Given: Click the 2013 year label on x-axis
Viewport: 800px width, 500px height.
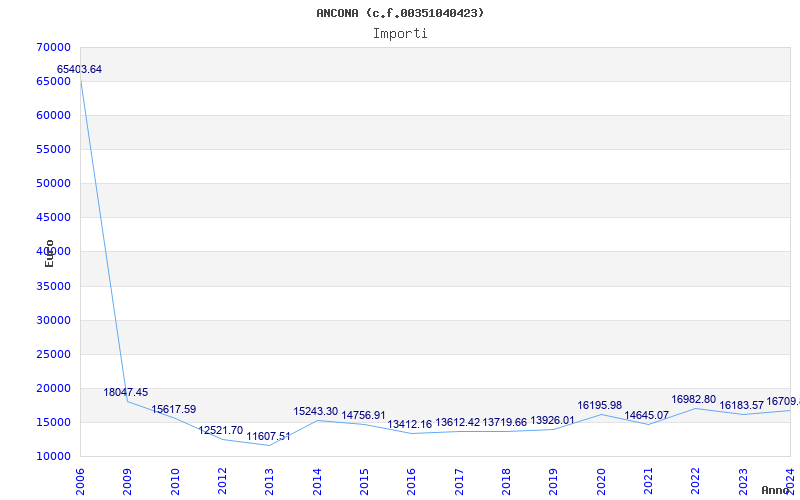Looking at the screenshot, I should [x=269, y=482].
